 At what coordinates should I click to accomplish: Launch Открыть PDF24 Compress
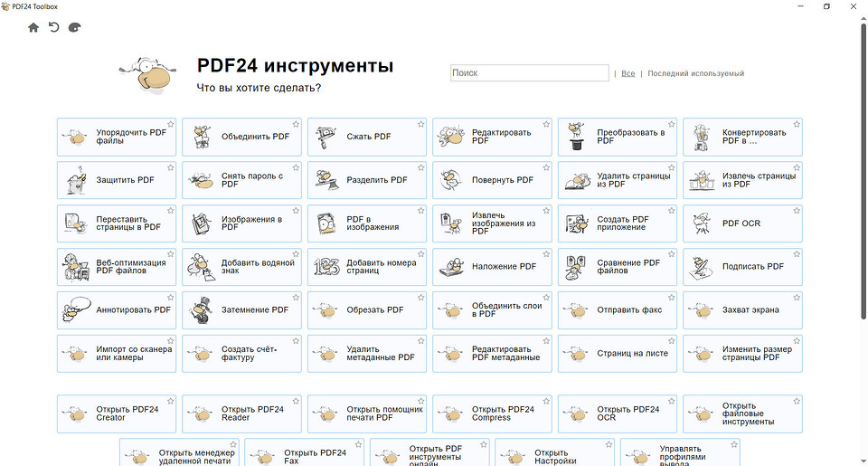click(492, 414)
